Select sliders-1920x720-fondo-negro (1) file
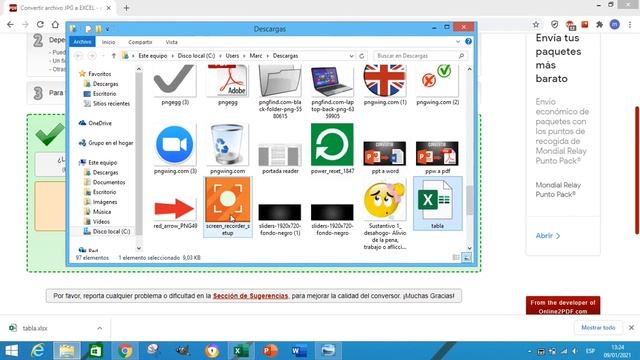The height and width of the screenshot is (360, 640). coord(280,220)
